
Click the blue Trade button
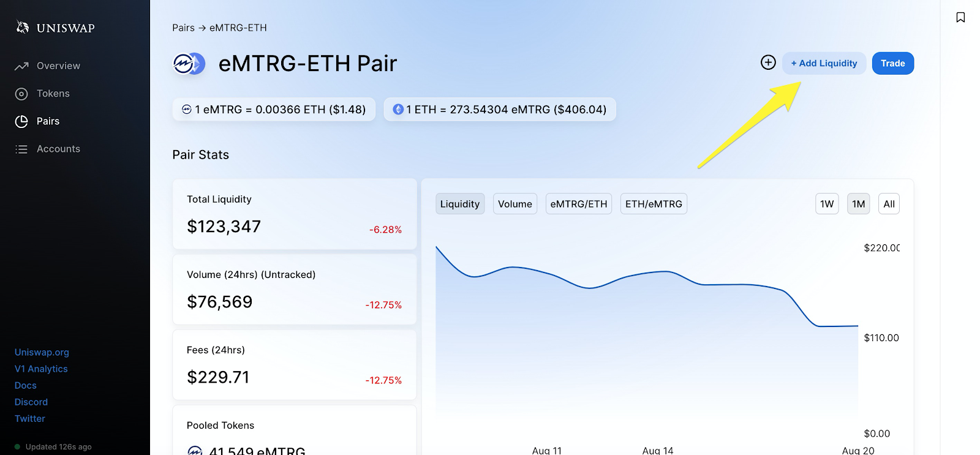pos(893,63)
